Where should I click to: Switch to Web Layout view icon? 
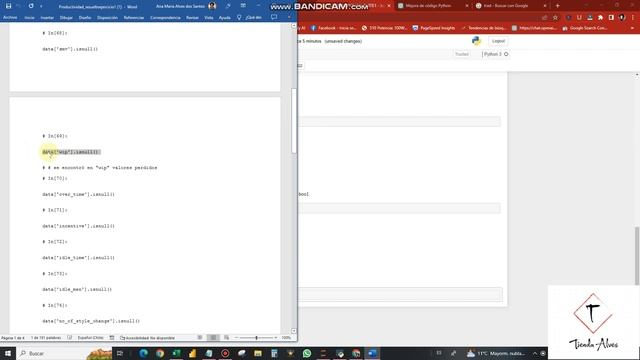(x=227, y=338)
